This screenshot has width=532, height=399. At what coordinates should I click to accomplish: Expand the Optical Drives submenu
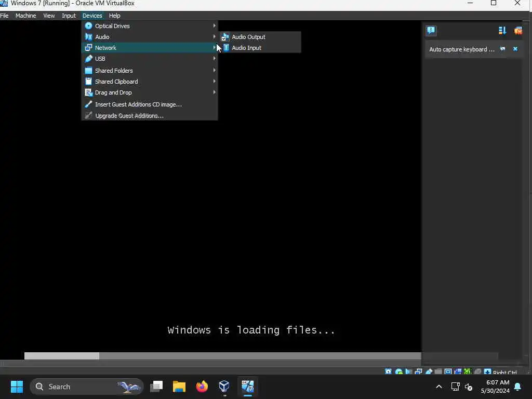(x=150, y=26)
